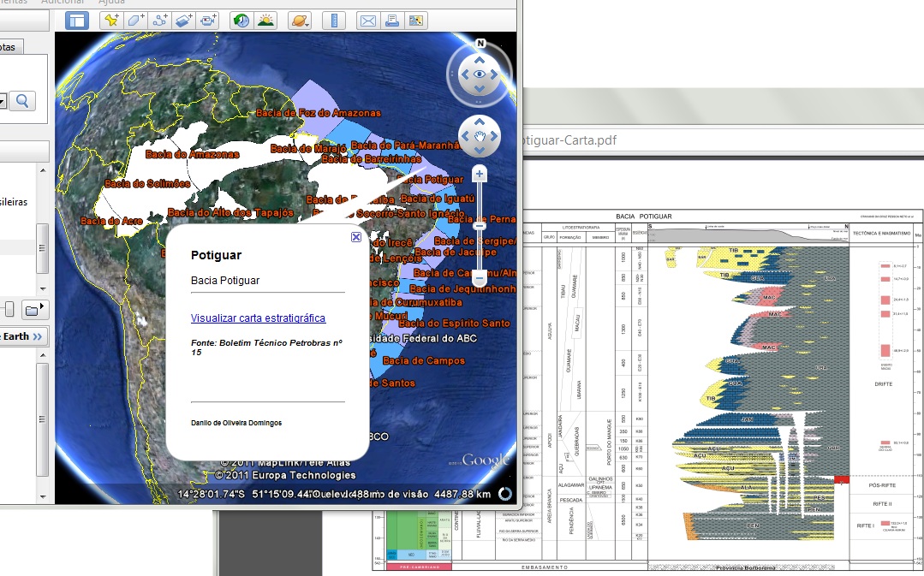The width and height of the screenshot is (924, 576).
Task: Select the Bacia de Iguatú label
Action: pyautogui.click(x=438, y=199)
